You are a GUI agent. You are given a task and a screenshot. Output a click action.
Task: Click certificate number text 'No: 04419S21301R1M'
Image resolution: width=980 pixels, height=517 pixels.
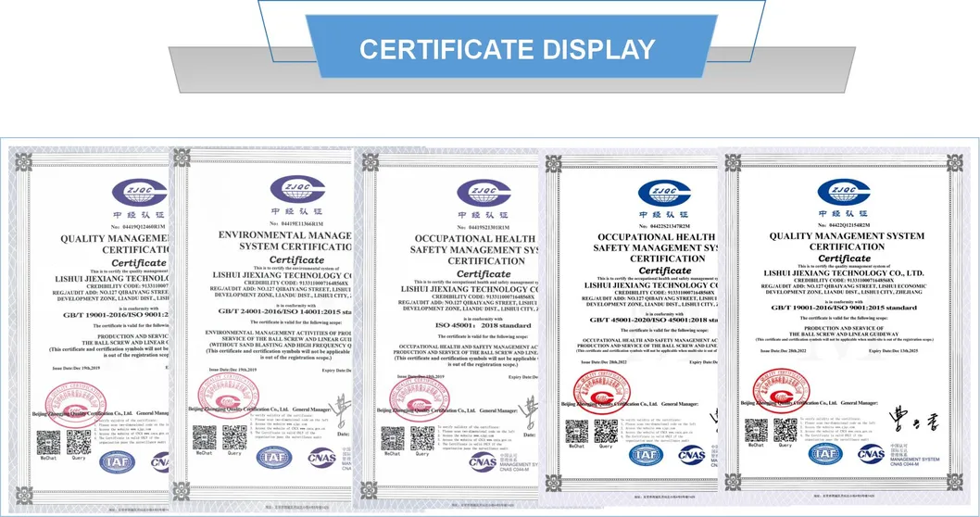point(484,228)
